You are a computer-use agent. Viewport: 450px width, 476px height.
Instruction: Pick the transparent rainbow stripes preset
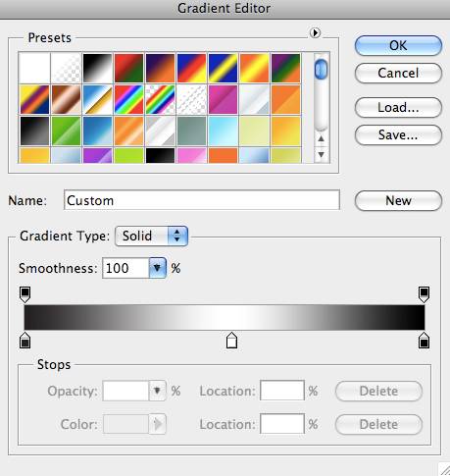click(160, 99)
